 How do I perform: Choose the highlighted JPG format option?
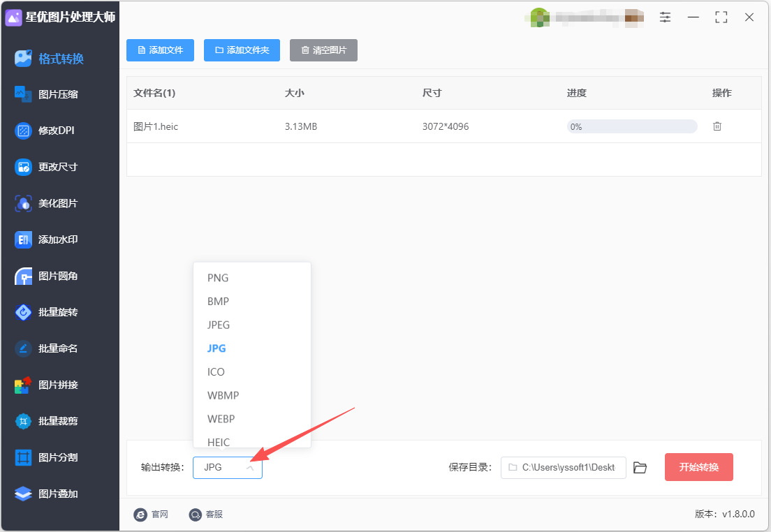[251, 348]
